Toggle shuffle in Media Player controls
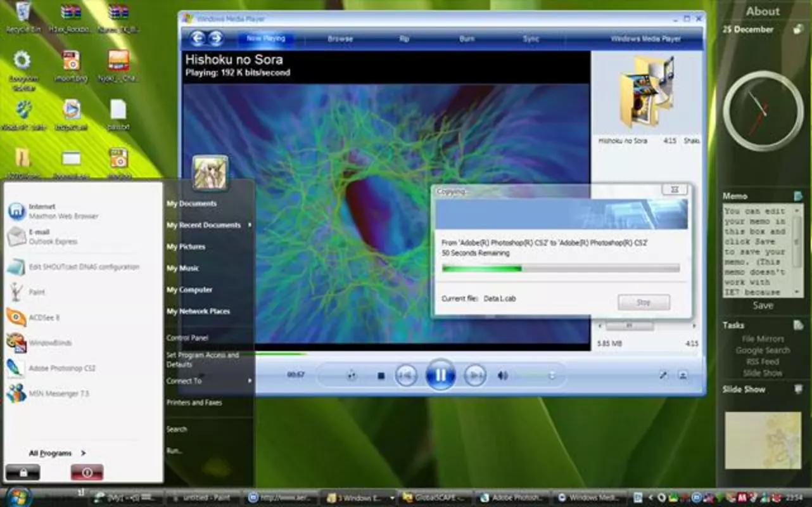The height and width of the screenshot is (507, 812). pos(352,376)
